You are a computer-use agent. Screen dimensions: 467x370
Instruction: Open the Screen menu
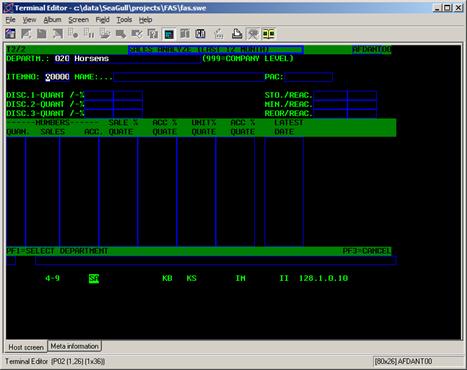[79, 20]
